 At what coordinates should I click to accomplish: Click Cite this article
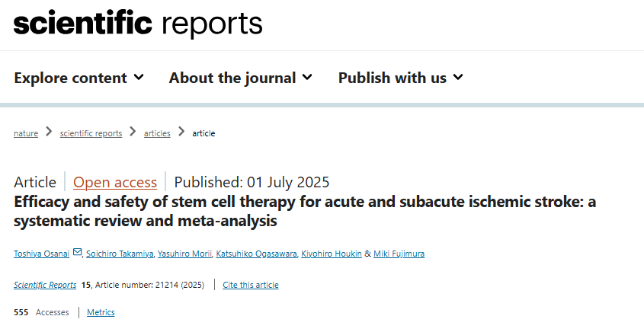[x=251, y=285]
